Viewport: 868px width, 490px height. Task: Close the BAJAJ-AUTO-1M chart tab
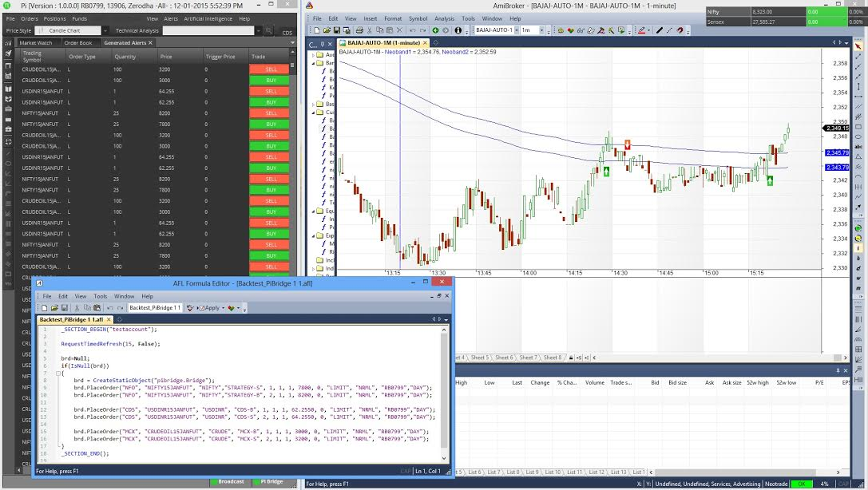[425, 42]
